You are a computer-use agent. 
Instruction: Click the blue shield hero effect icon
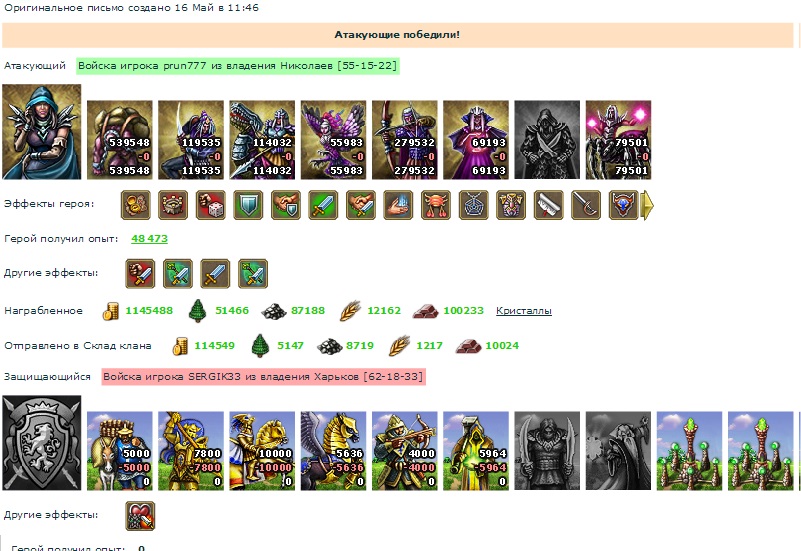[x=248, y=205]
